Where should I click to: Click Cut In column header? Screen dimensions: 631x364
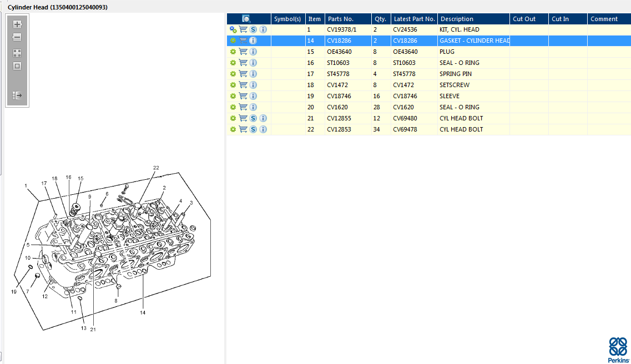point(568,19)
